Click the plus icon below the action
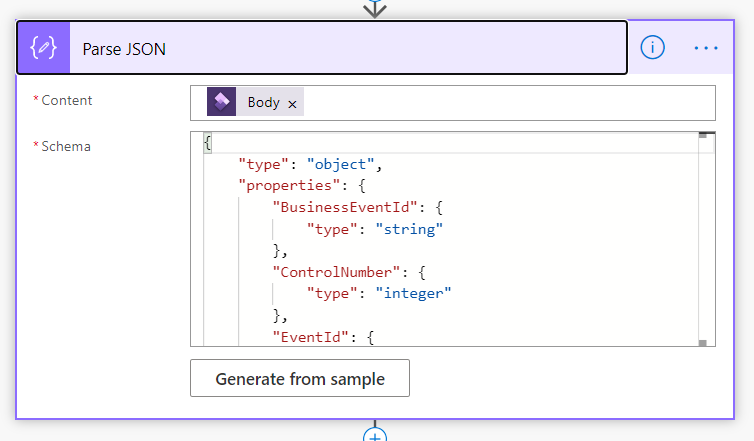754x441 pixels. click(375, 435)
